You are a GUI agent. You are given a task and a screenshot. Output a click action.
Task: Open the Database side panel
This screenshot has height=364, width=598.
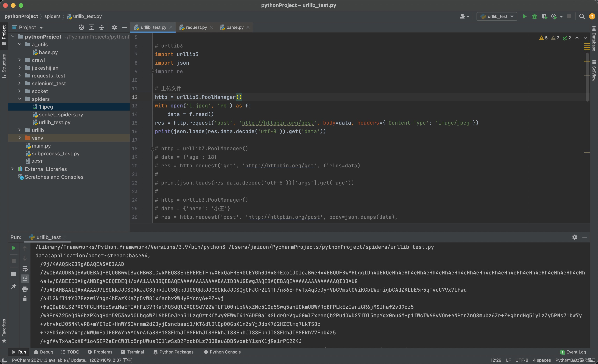pyautogui.click(x=594, y=39)
